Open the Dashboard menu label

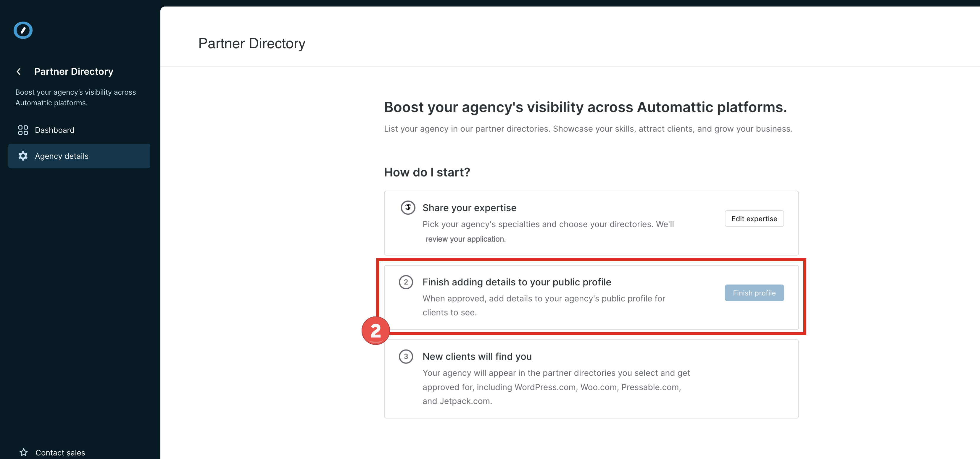pos(54,130)
